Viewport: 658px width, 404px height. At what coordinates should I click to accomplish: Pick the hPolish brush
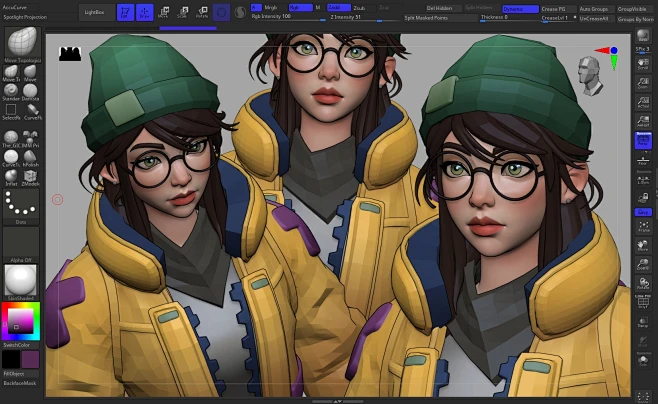click(30, 159)
